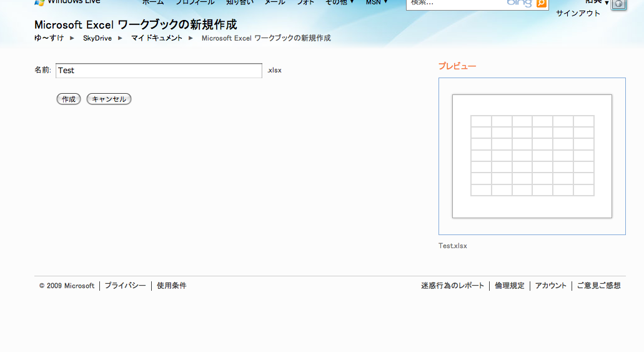The width and height of the screenshot is (644, 352).
Task: Click the .xlsx extension label
Action: click(x=274, y=70)
